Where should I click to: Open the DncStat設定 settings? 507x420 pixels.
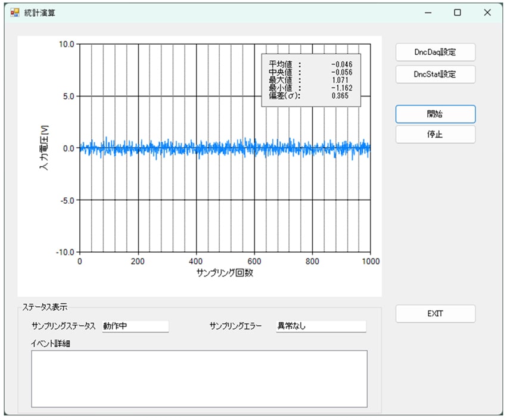coord(435,74)
